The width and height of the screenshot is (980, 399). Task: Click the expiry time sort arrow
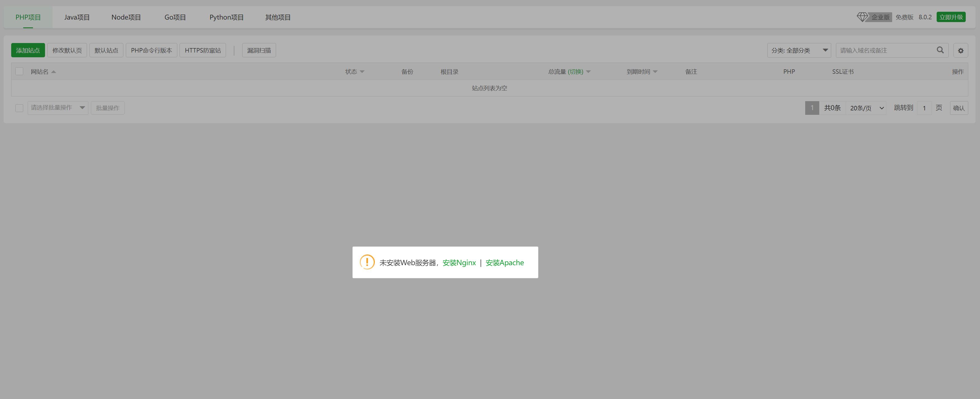pyautogui.click(x=655, y=72)
